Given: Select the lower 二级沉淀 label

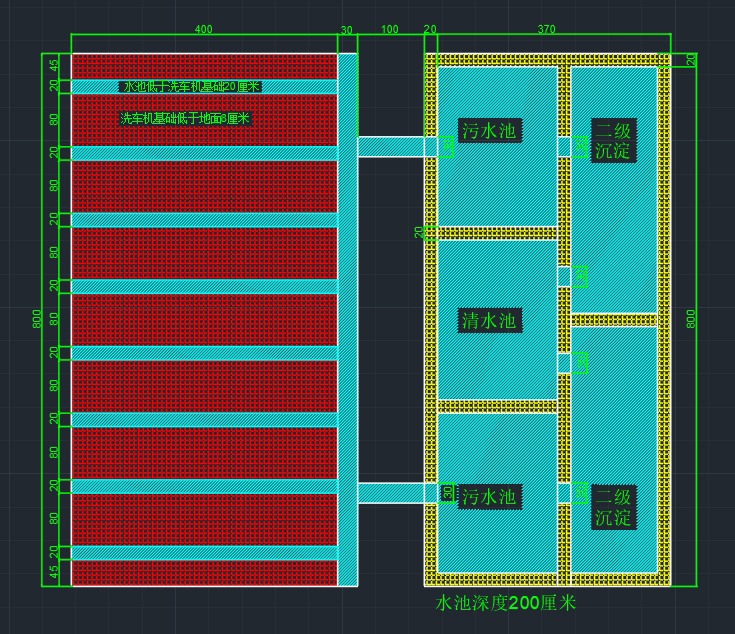Looking at the screenshot, I should point(614,507).
